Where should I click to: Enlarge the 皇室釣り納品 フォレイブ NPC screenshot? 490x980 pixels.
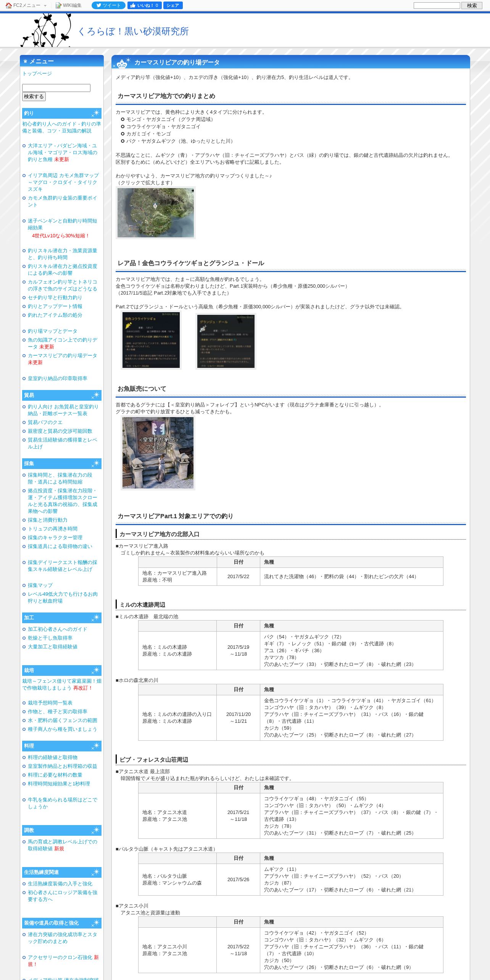[x=158, y=453]
